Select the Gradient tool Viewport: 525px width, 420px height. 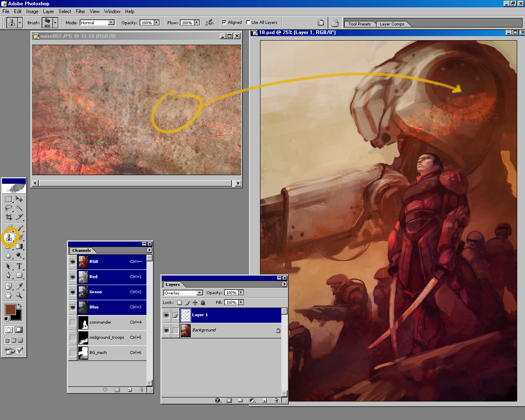coord(19,247)
